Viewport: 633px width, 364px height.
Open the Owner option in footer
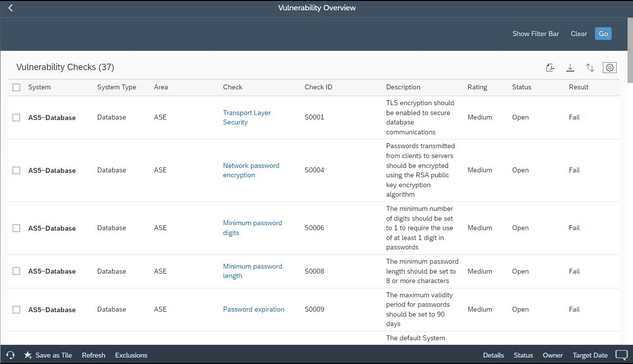(x=552, y=355)
